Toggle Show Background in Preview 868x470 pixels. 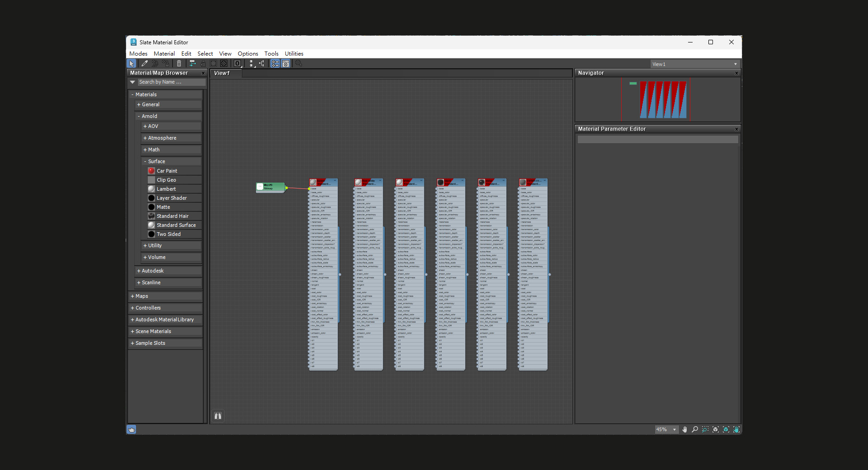(x=224, y=64)
